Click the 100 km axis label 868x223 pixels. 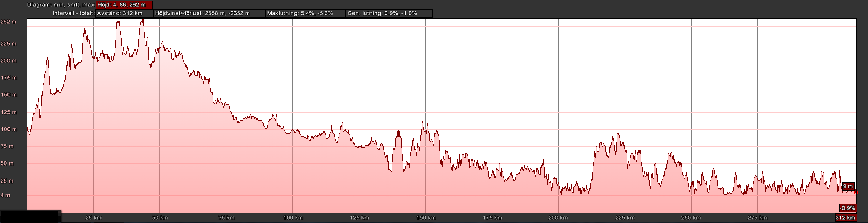(x=293, y=218)
